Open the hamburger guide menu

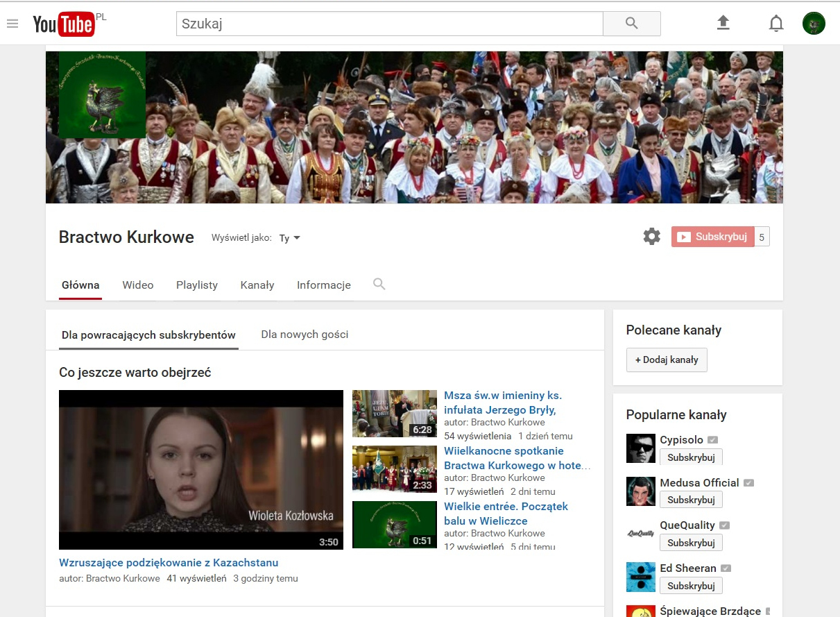tap(12, 24)
